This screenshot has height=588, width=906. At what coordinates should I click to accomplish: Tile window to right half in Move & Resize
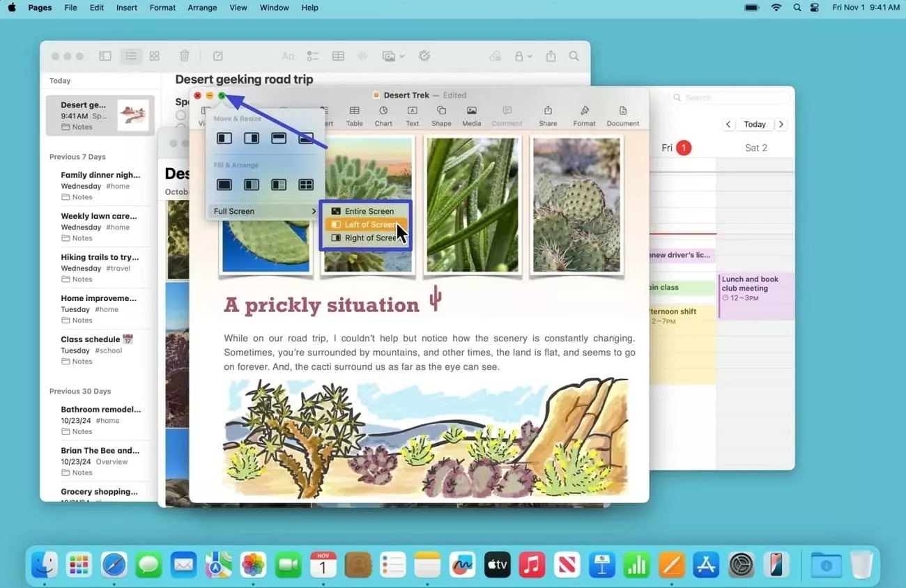(x=252, y=139)
